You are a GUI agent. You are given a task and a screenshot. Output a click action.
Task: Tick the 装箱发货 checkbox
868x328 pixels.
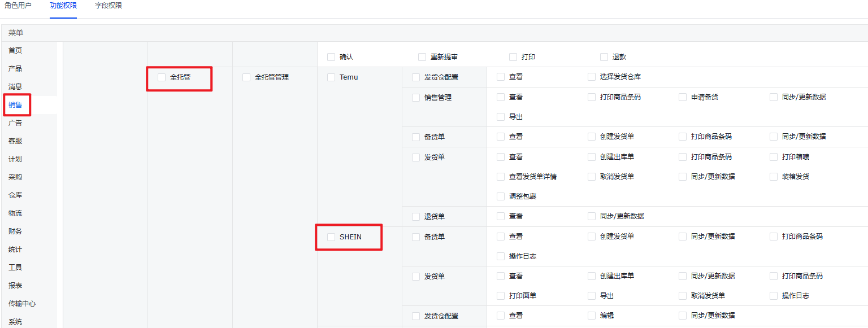[x=774, y=176]
